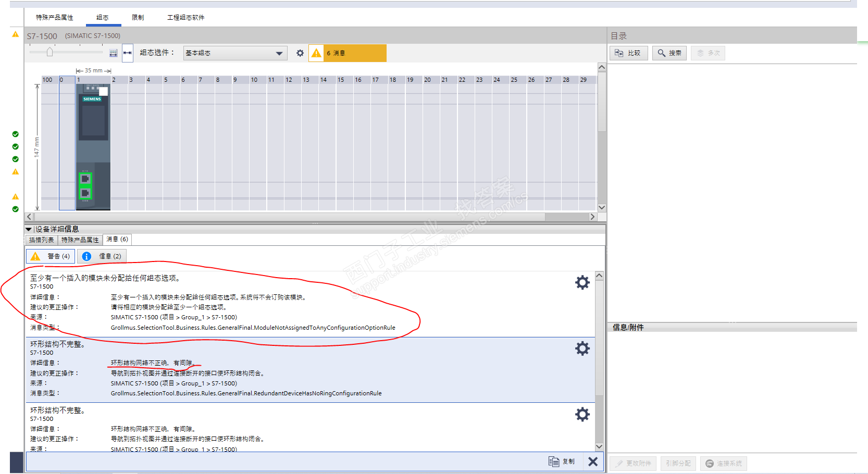Collapse the 设备详细信息 section
The image size is (868, 474).
(29, 229)
